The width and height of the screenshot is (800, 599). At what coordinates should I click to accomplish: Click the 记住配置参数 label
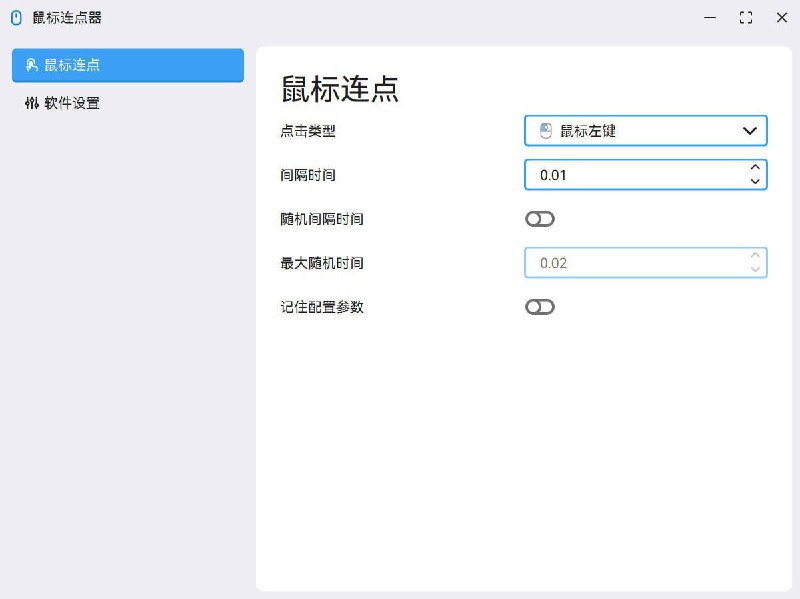(x=322, y=307)
